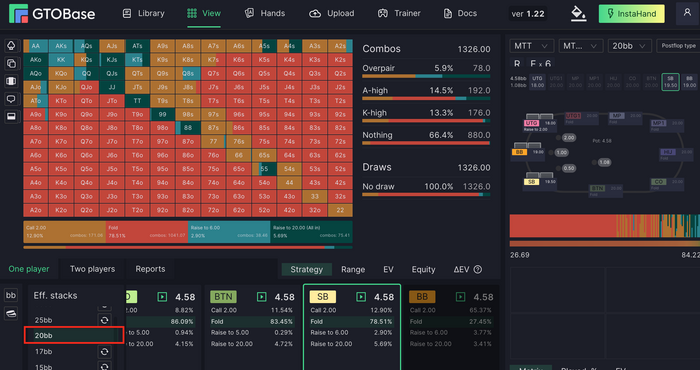Select the SB 19.50 position box
The image size is (700, 370).
click(x=671, y=82)
